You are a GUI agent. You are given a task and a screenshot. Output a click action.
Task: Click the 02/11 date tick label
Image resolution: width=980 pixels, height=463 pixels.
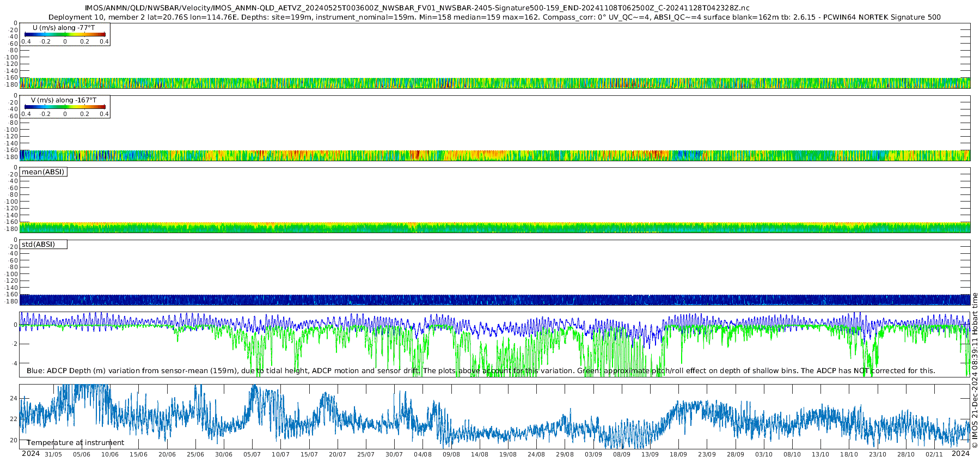pyautogui.click(x=934, y=454)
